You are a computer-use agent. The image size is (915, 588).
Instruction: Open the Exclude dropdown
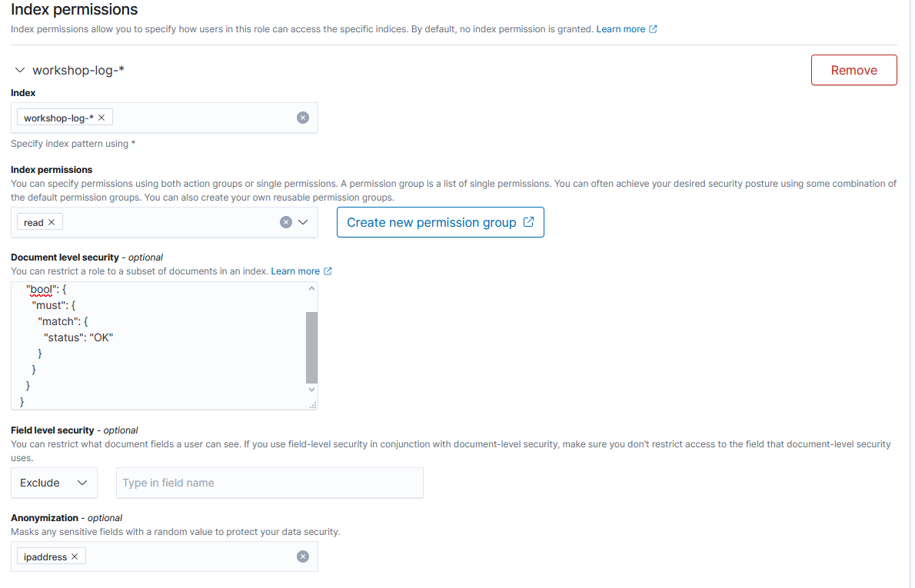(x=54, y=483)
